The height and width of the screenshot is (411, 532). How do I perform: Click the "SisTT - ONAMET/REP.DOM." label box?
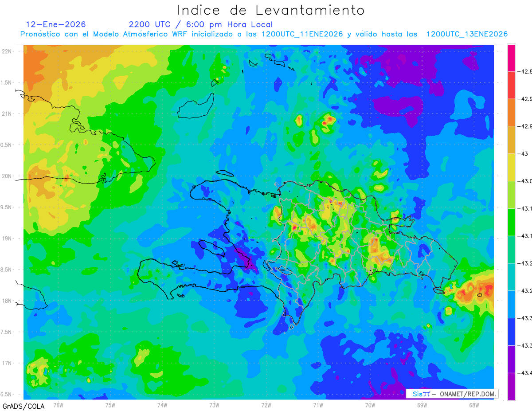coord(452,394)
